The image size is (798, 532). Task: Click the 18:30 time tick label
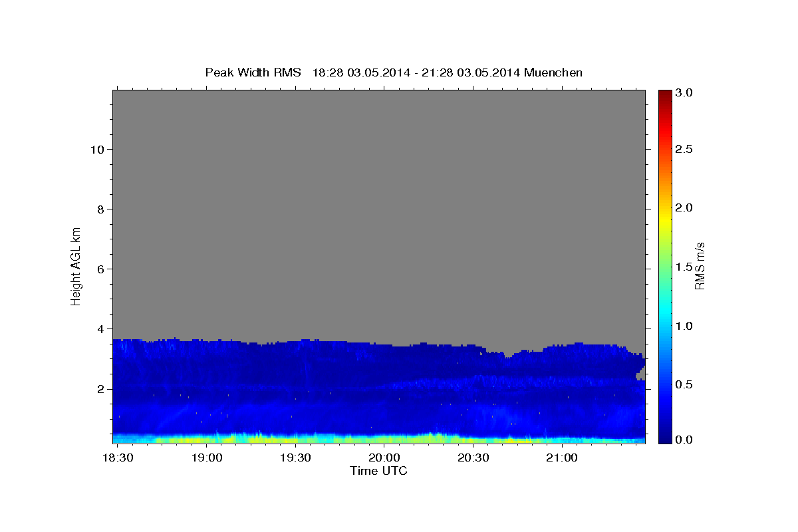[x=118, y=458]
